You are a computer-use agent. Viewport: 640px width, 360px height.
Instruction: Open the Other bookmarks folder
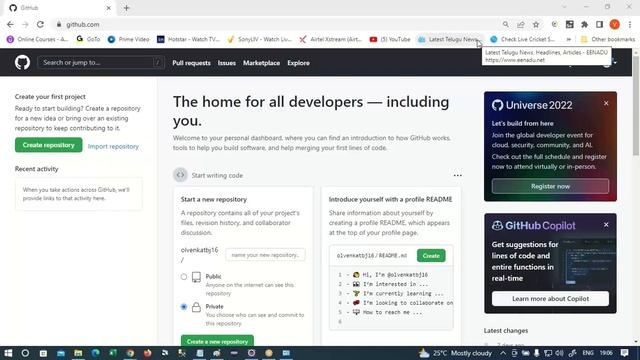[608, 39]
